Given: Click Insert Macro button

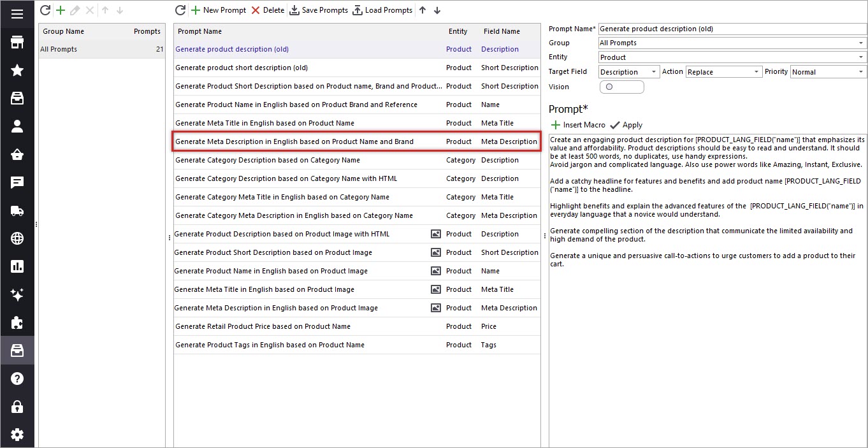Looking at the screenshot, I should [x=578, y=125].
